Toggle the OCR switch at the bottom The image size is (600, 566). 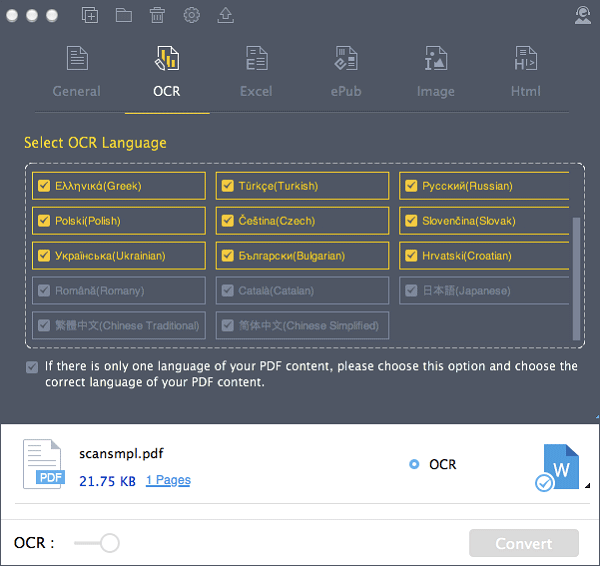97,543
